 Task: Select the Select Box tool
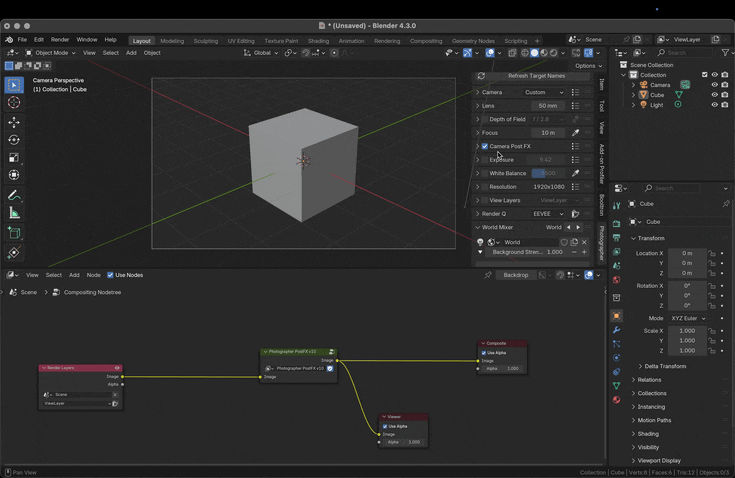(14, 85)
